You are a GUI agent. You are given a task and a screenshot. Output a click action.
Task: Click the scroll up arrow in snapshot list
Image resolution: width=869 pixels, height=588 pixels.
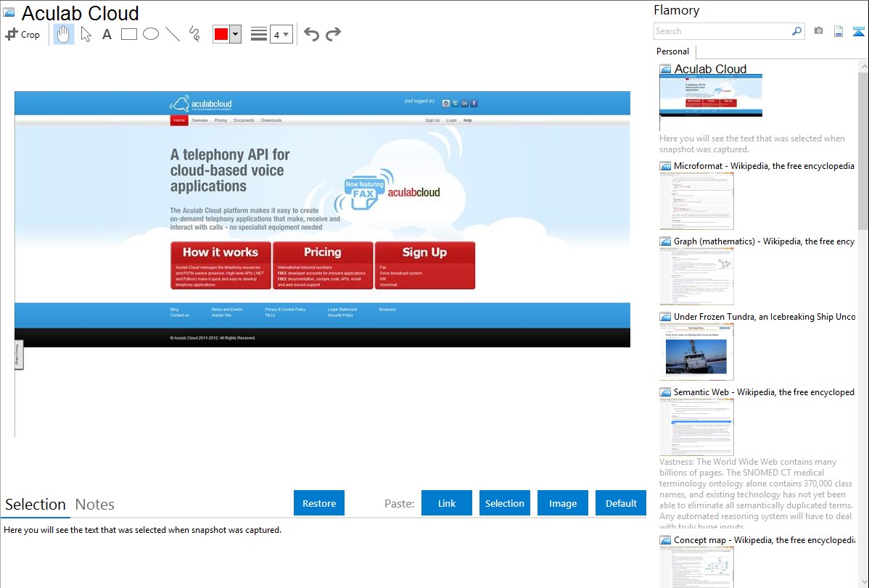tap(863, 66)
